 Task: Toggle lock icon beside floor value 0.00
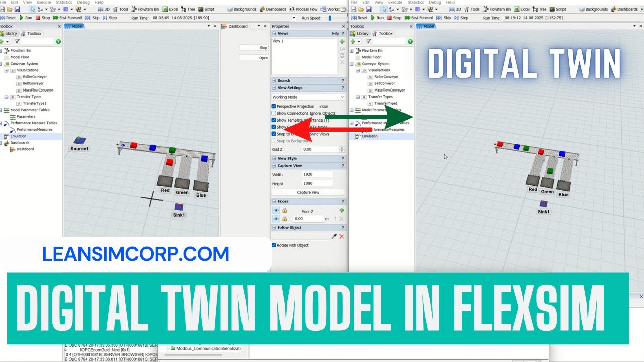(284, 219)
